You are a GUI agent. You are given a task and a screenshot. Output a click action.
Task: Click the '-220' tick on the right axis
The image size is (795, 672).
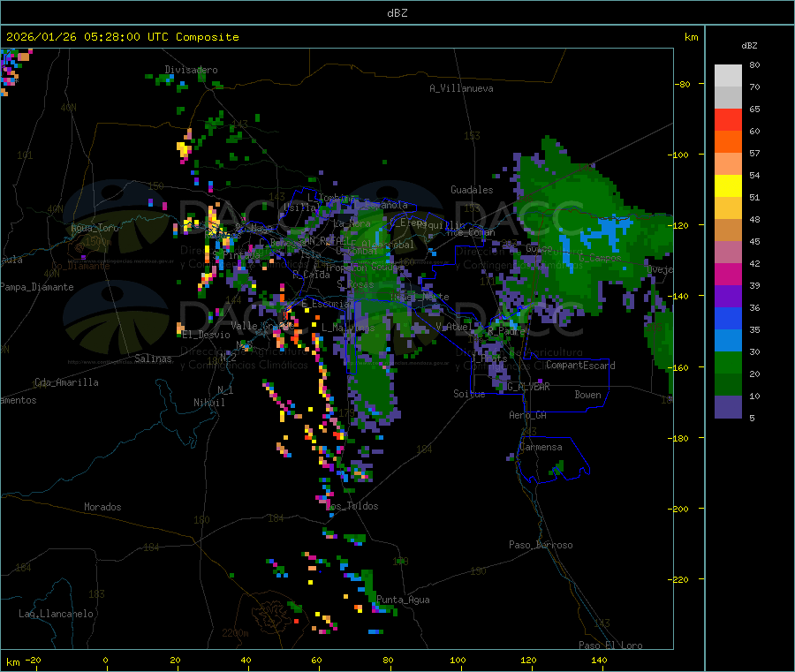[678, 580]
